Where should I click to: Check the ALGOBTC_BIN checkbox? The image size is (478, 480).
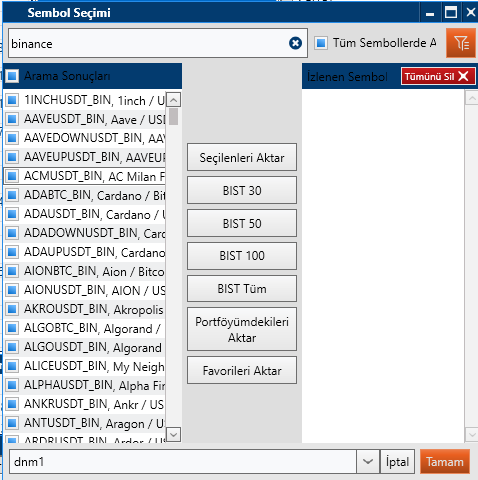pyautogui.click(x=12, y=328)
